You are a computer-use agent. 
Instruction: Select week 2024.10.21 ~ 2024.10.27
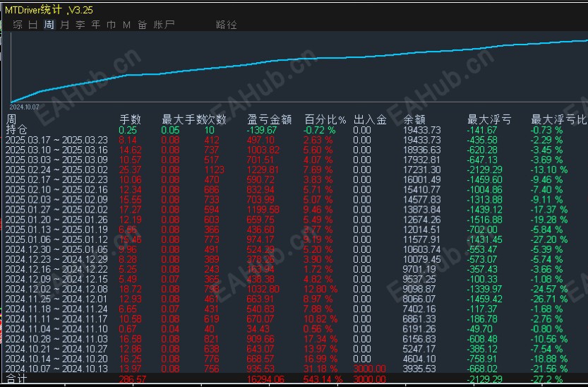[x=56, y=349]
